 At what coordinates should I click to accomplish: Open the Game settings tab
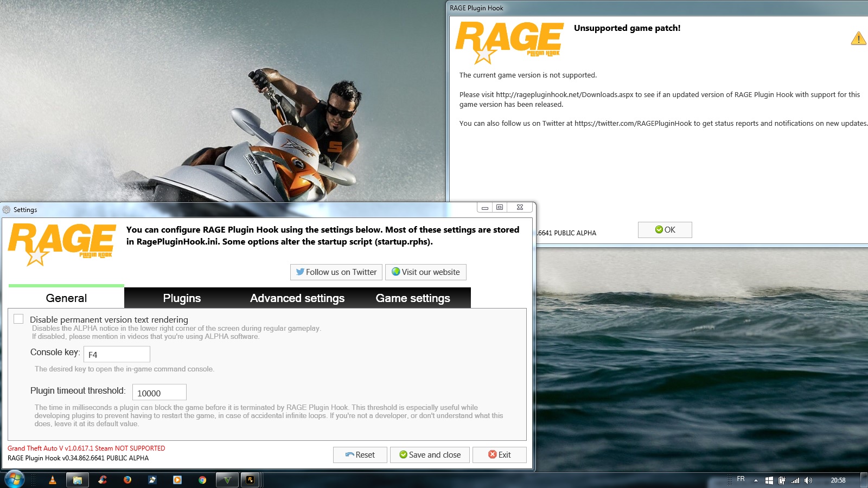click(x=413, y=298)
